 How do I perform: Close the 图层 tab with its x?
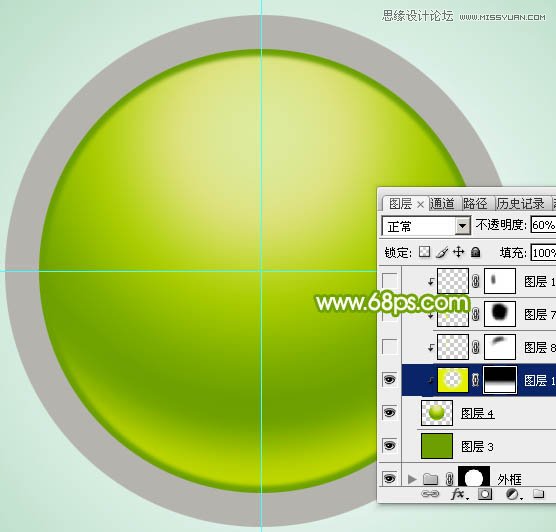click(x=421, y=204)
